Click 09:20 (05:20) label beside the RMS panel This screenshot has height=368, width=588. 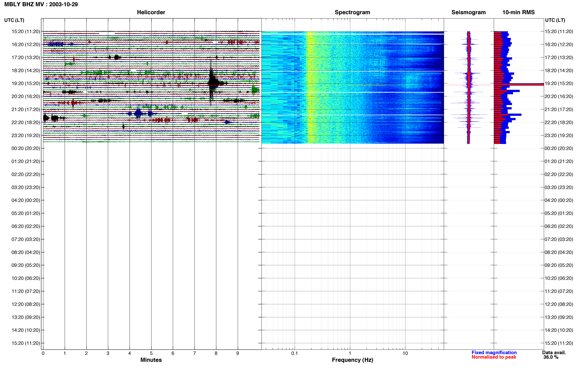tap(559, 265)
